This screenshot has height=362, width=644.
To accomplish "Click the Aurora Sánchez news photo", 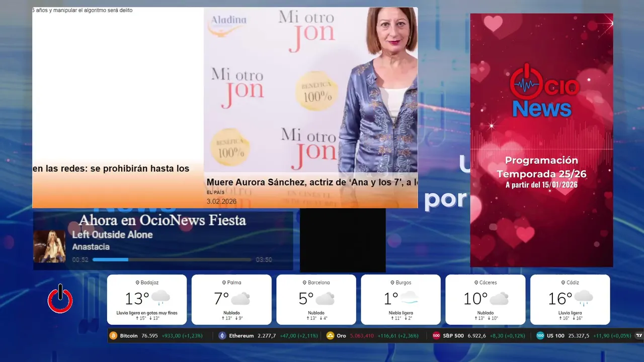I will coord(311,90).
